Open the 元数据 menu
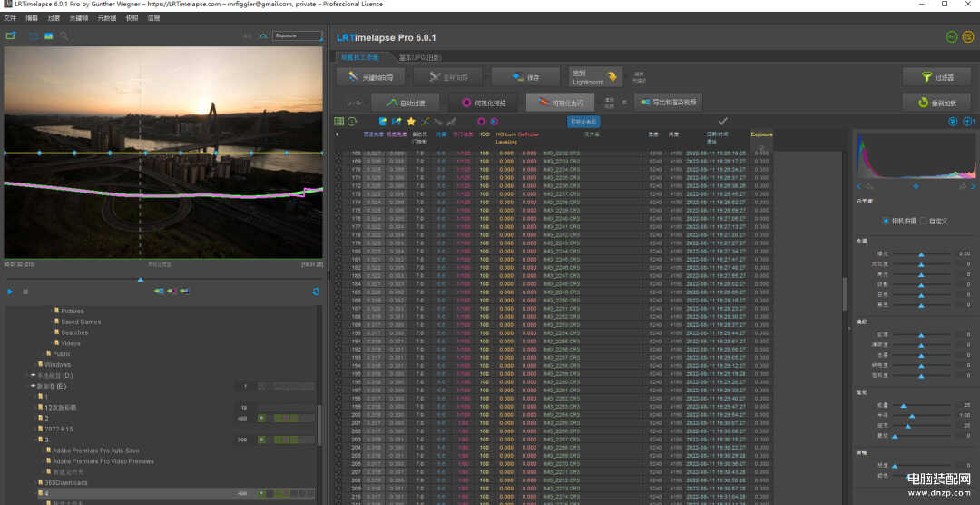The image size is (980, 505). click(107, 18)
